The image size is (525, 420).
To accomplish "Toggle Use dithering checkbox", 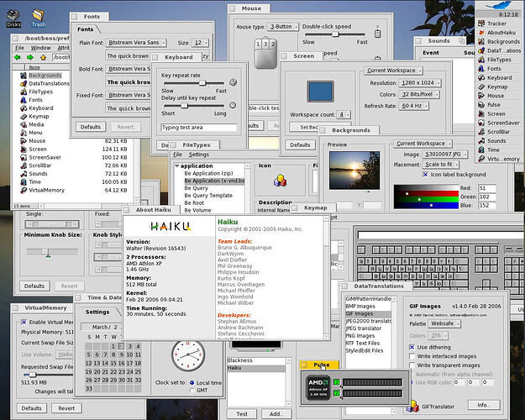I will pos(412,347).
